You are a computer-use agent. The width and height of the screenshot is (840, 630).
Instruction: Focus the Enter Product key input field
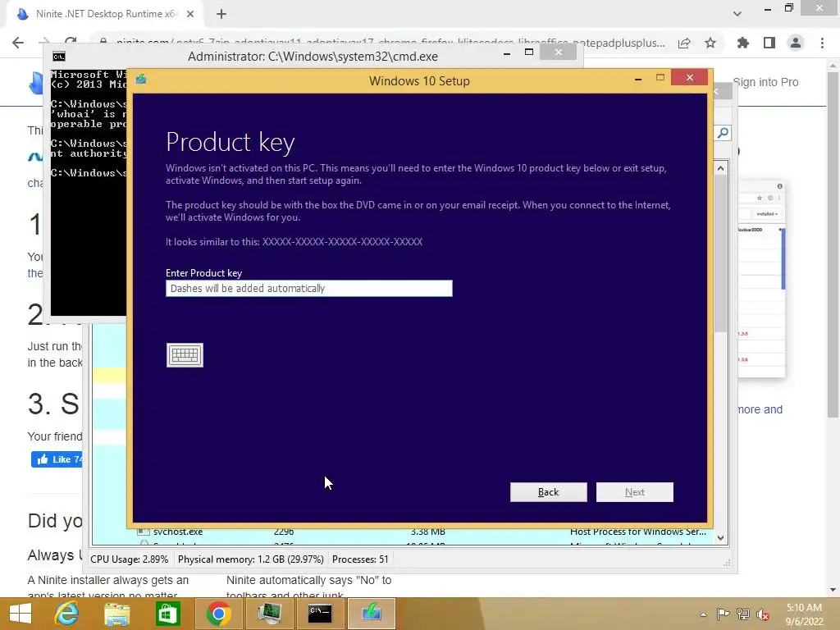(309, 288)
